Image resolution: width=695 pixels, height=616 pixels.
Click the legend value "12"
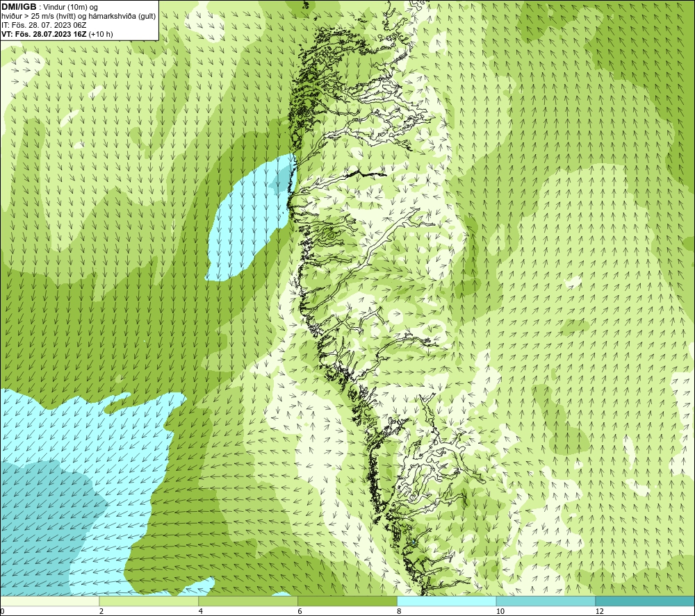[x=600, y=612]
